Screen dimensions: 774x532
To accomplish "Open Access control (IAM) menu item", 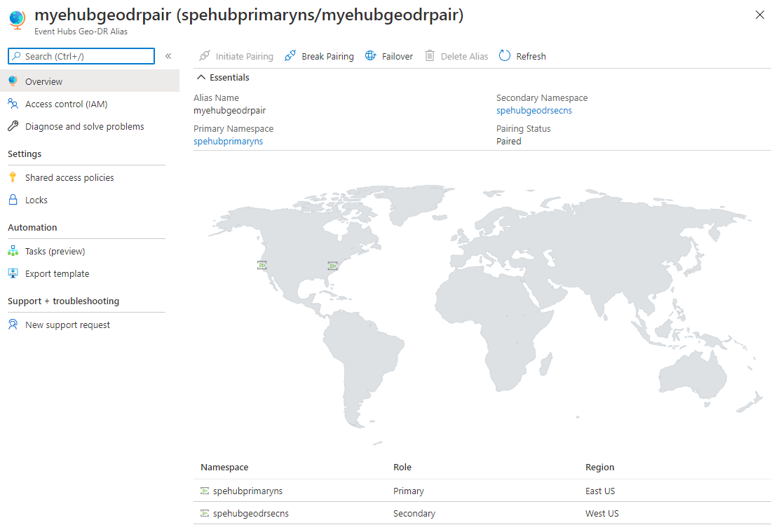I will (x=66, y=104).
